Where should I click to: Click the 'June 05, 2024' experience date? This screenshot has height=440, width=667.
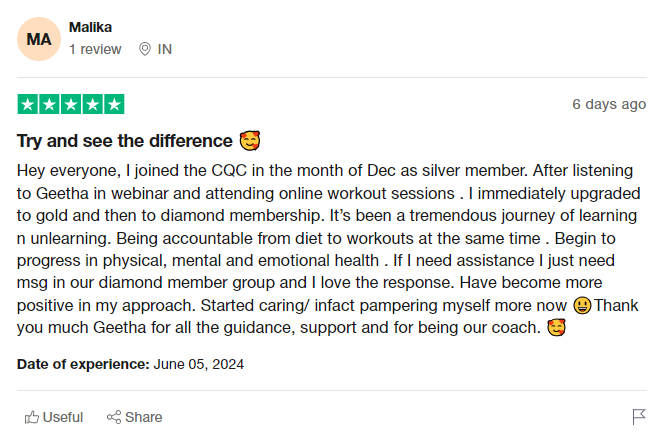click(x=199, y=364)
